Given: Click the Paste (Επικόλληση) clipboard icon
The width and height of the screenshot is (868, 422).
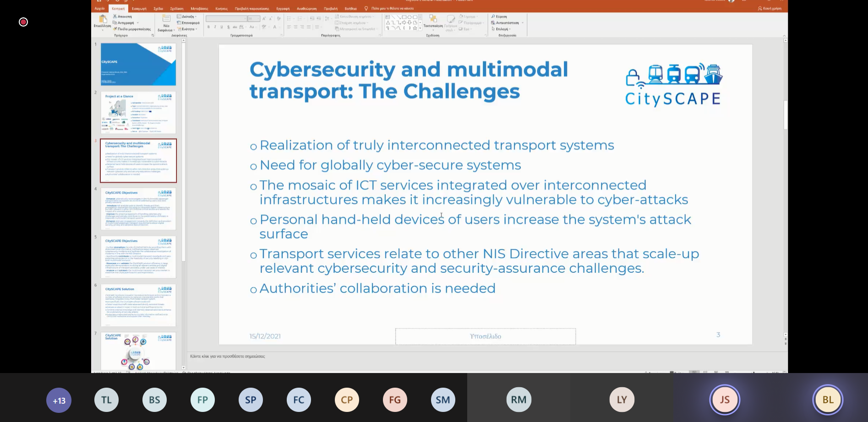Looking at the screenshot, I should pyautogui.click(x=103, y=20).
